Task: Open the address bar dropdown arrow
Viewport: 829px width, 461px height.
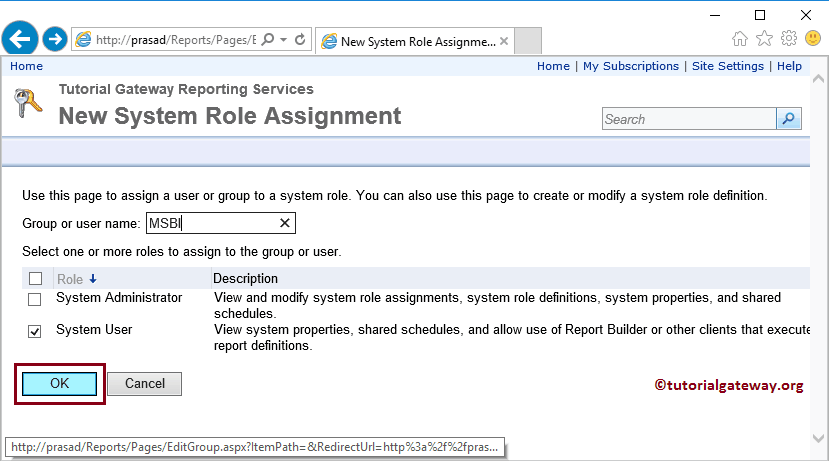Action: click(x=286, y=40)
